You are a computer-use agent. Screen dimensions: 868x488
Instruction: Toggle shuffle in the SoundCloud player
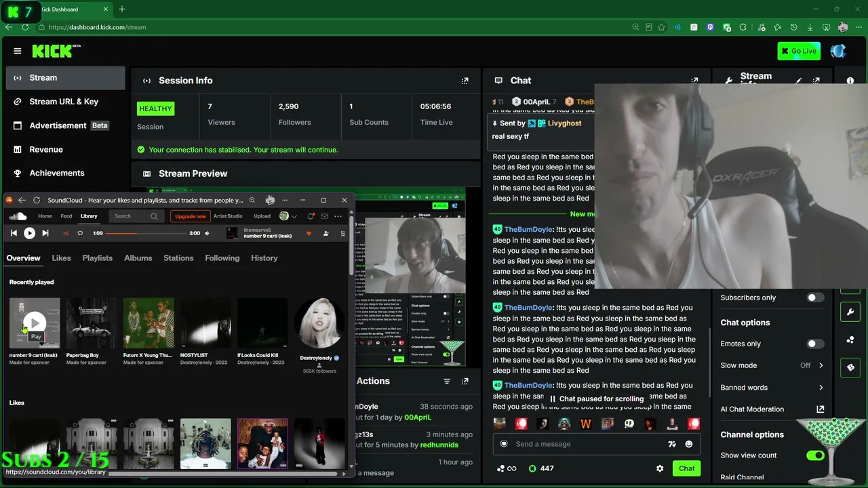(x=66, y=233)
